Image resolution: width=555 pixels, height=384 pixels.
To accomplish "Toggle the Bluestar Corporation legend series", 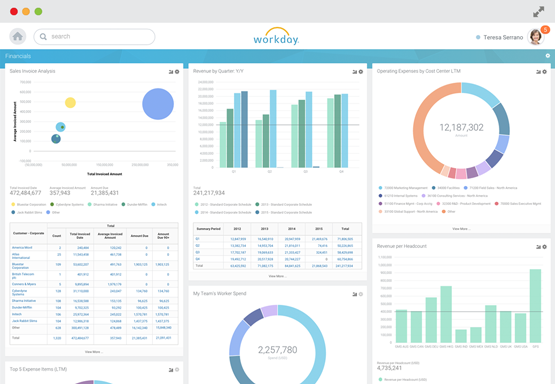I will 29,205.
